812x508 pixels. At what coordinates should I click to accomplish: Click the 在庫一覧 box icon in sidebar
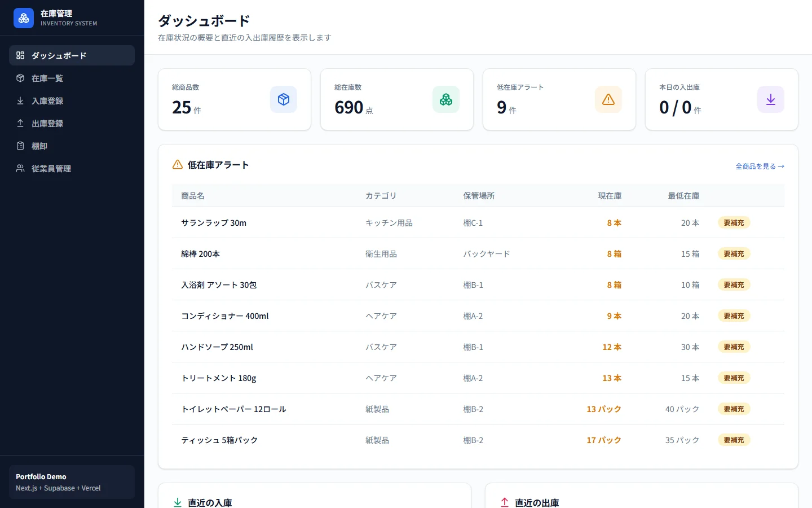click(x=20, y=78)
